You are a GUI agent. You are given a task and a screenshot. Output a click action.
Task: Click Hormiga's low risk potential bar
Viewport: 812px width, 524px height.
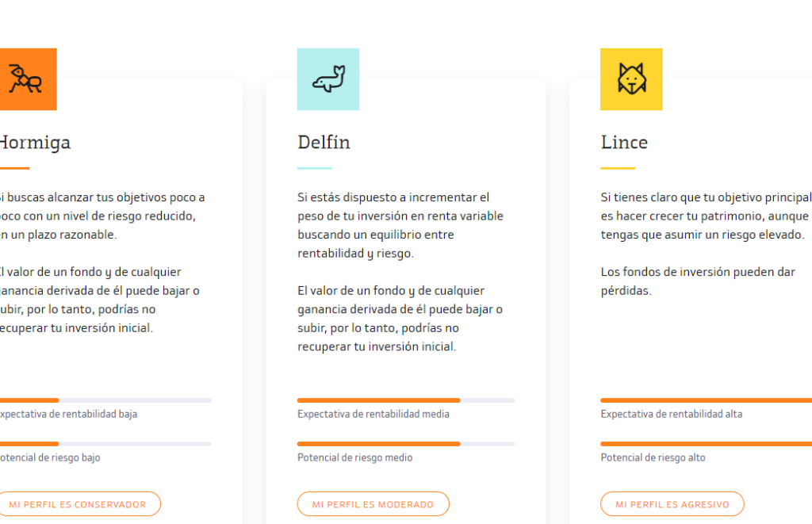[105, 444]
